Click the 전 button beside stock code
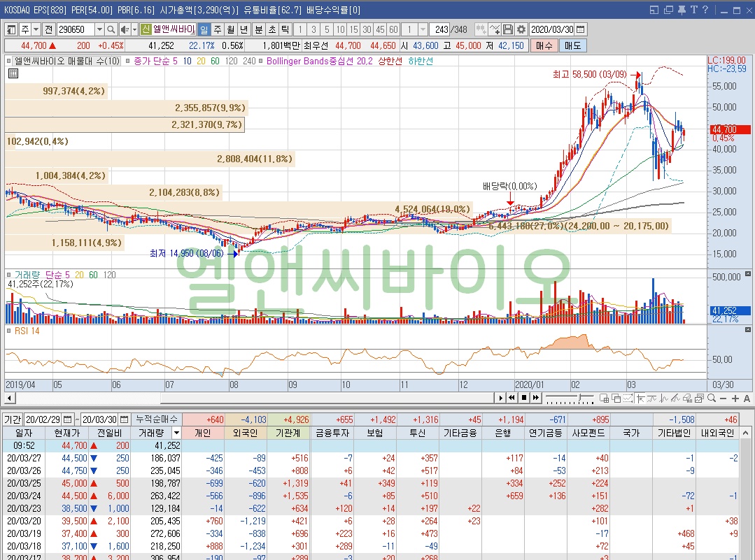This screenshot has width=755, height=560. pos(49,30)
